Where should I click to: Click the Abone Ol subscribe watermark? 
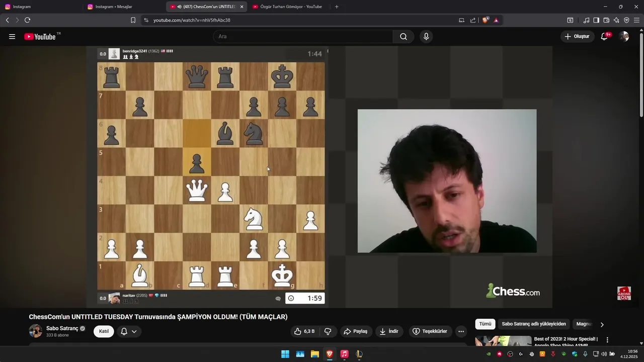pyautogui.click(x=624, y=293)
